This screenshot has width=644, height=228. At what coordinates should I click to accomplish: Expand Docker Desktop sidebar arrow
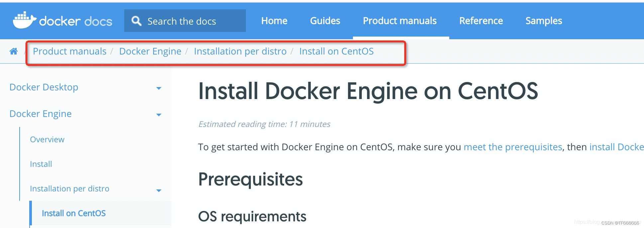click(159, 88)
